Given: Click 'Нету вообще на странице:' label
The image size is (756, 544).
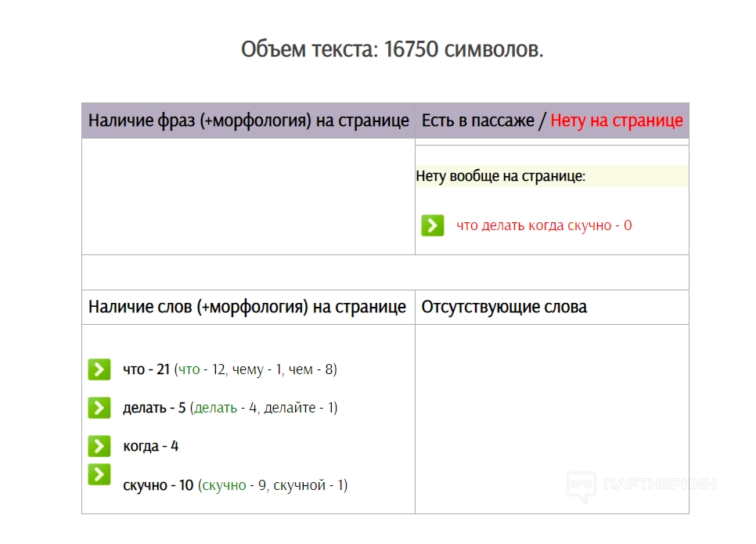Looking at the screenshot, I should tap(500, 176).
